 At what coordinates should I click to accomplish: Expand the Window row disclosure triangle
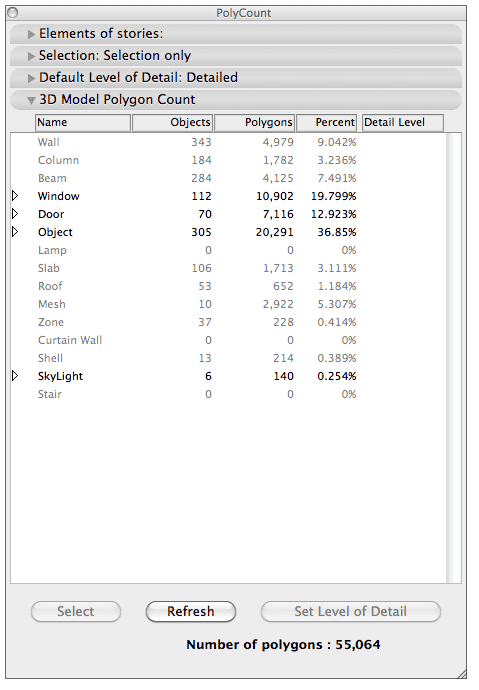point(15,195)
